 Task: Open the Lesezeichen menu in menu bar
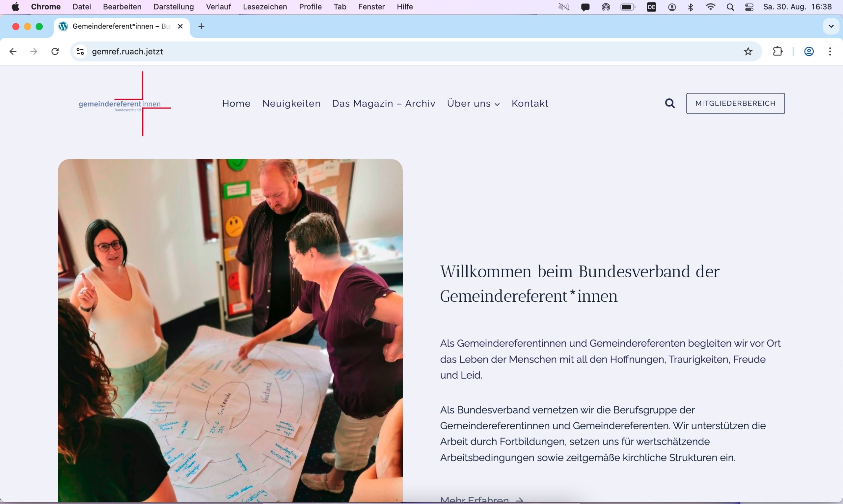coord(265,7)
